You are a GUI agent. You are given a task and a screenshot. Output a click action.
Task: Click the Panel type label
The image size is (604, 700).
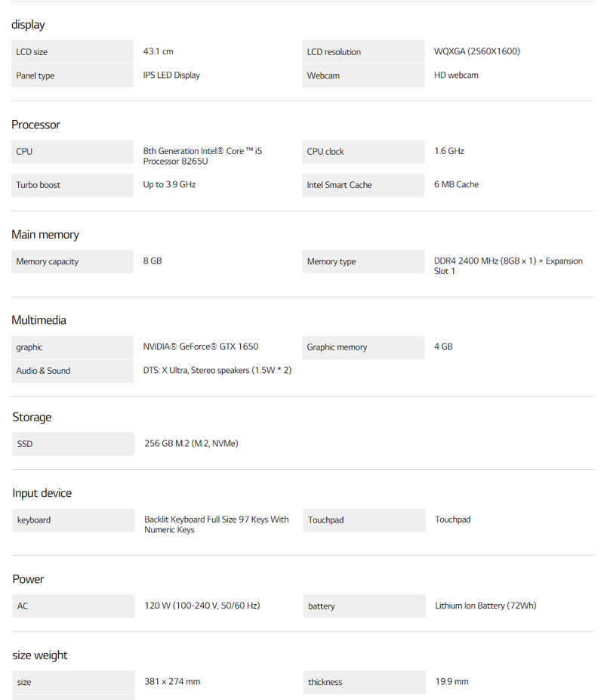[35, 76]
